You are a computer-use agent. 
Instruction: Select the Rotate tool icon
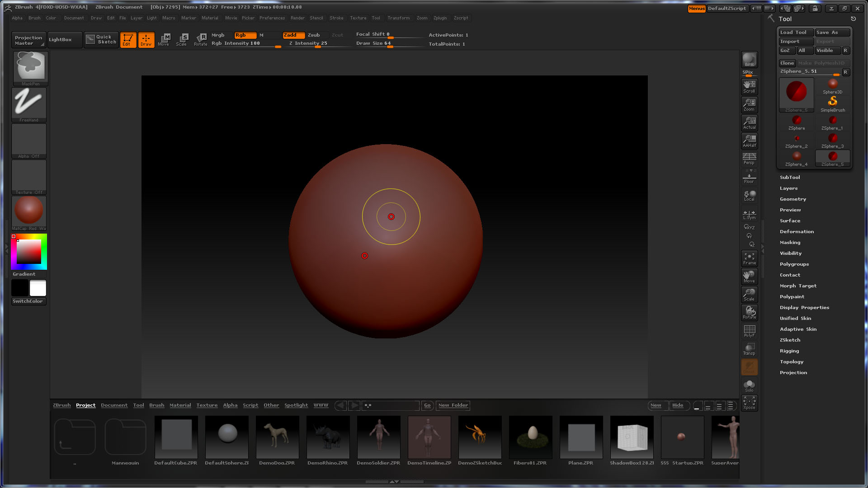tap(200, 40)
